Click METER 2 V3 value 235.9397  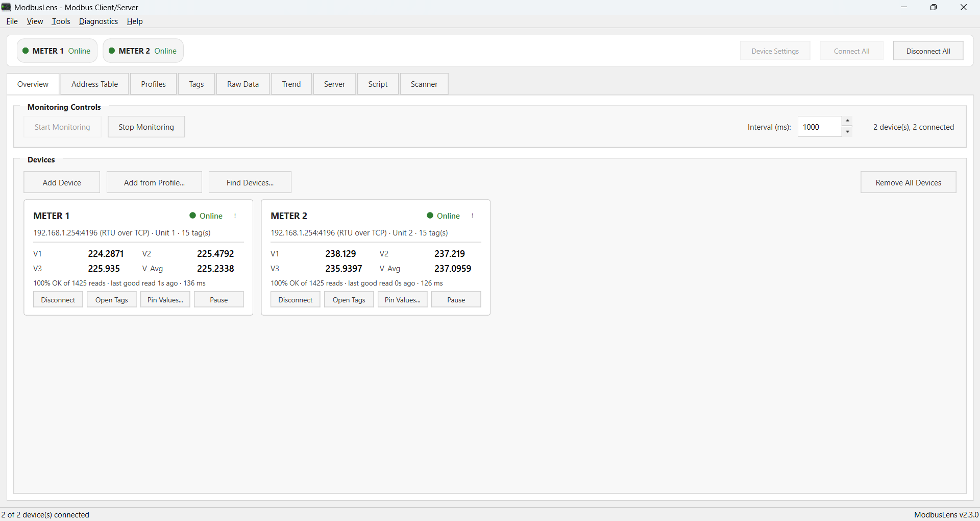(344, 269)
